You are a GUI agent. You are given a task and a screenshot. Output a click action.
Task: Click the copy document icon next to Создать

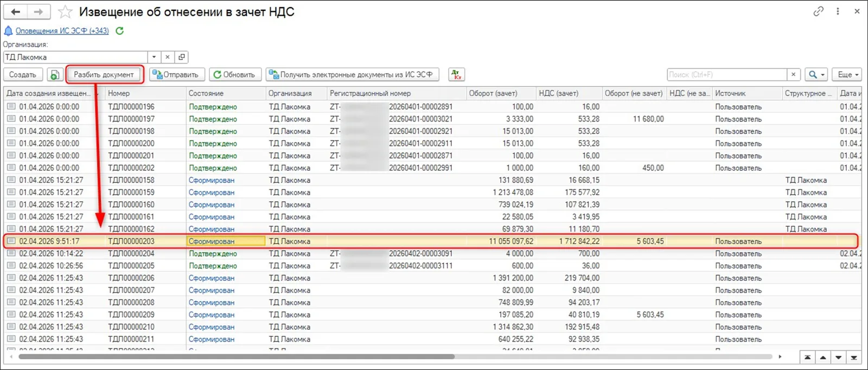pyautogui.click(x=54, y=75)
